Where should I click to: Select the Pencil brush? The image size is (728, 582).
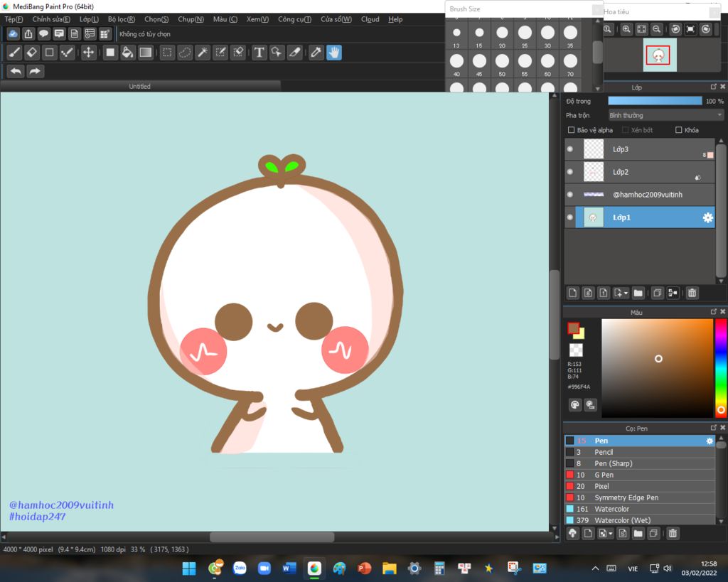point(639,452)
